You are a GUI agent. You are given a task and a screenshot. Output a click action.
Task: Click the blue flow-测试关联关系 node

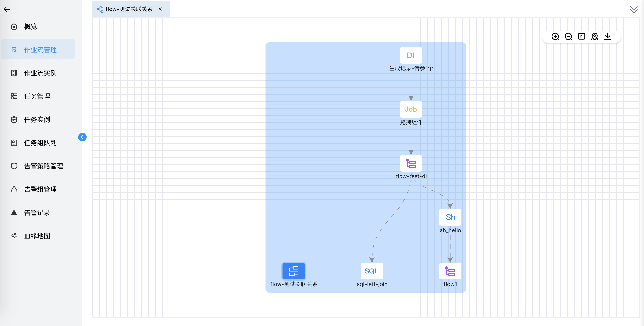294,271
